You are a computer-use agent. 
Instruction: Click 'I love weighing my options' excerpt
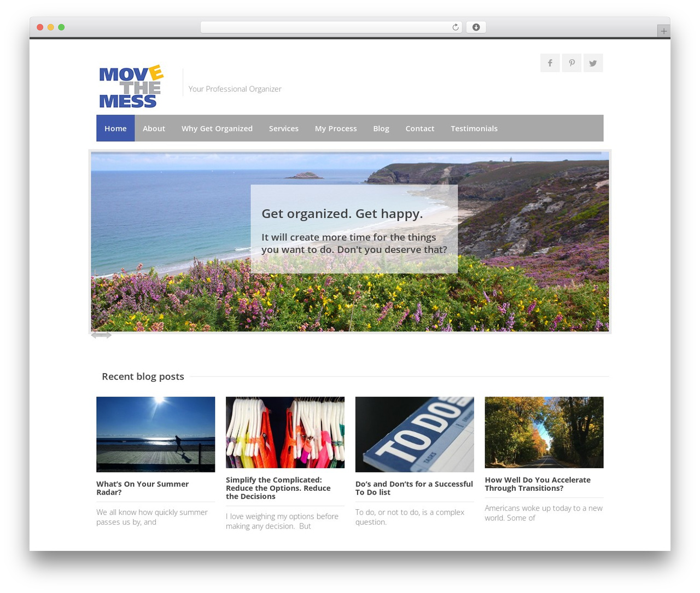(x=282, y=521)
